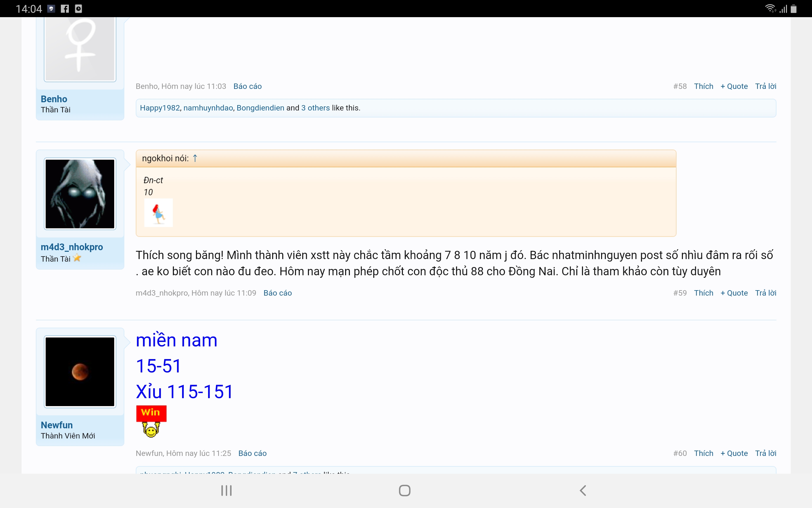Viewport: 812px width, 508px height.
Task: Open permalink #60
Action: pos(680,453)
